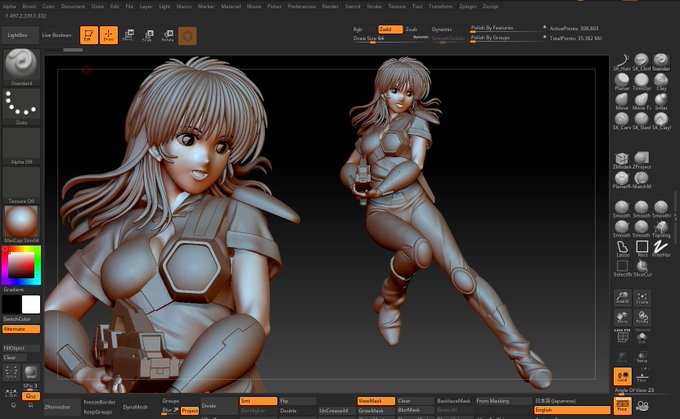Select the SliceCurve brush

641,268
